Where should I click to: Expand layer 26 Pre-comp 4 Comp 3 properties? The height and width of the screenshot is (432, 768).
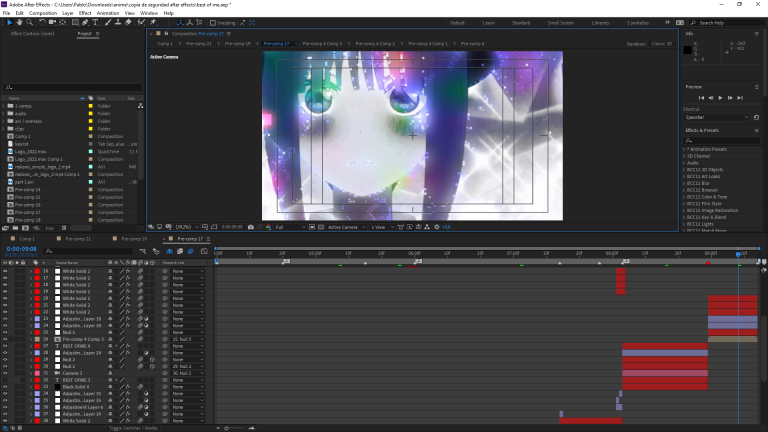click(x=31, y=339)
